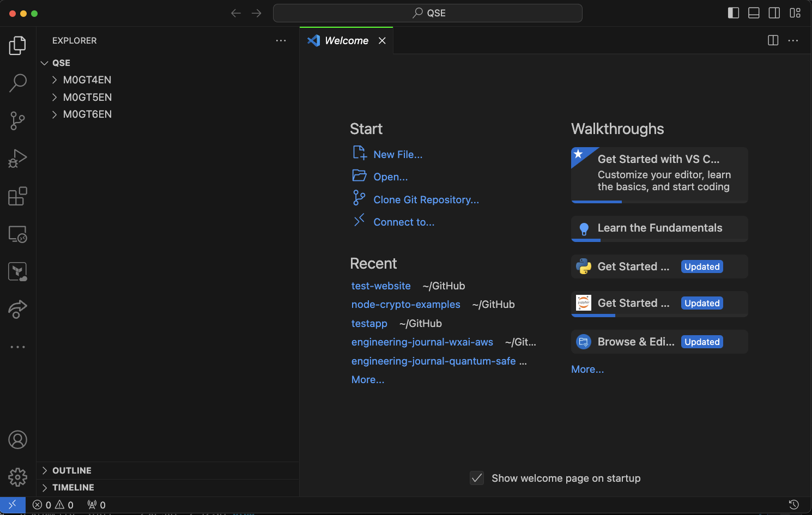Open Explorer views and more actions menu
Screen dimensions: 812x515
click(281, 41)
